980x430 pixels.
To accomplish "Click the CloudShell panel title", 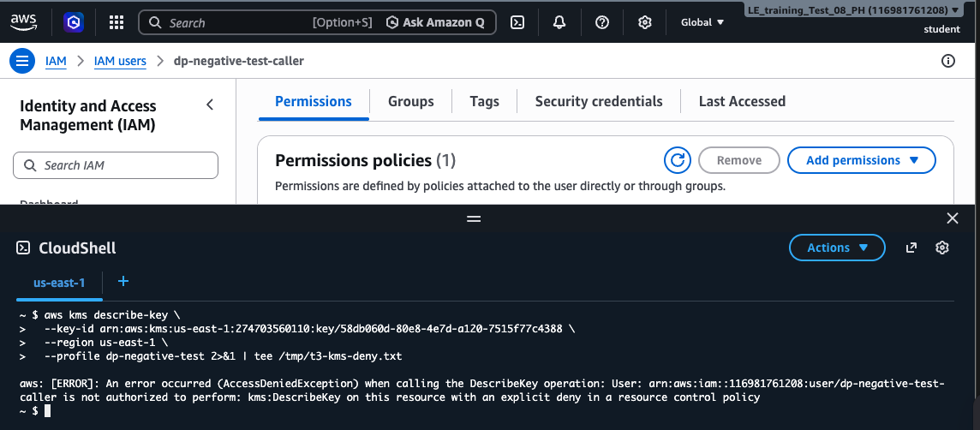I will (77, 248).
